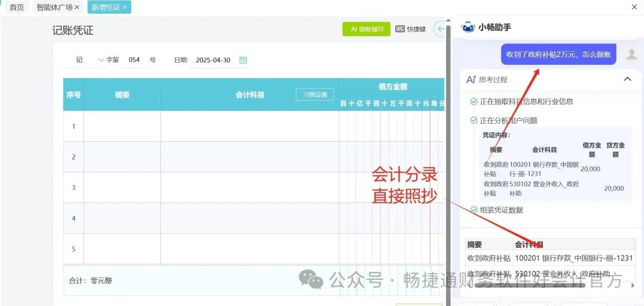Screen dimensions: 644x306
Task: Click the 组装凭证数据 step text
Action: [x=501, y=210]
